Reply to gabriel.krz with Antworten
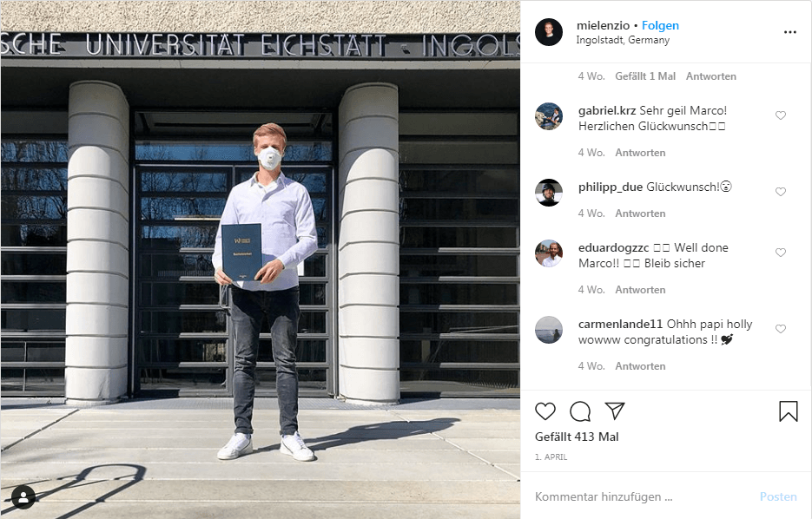Image resolution: width=812 pixels, height=519 pixels. [x=640, y=153]
